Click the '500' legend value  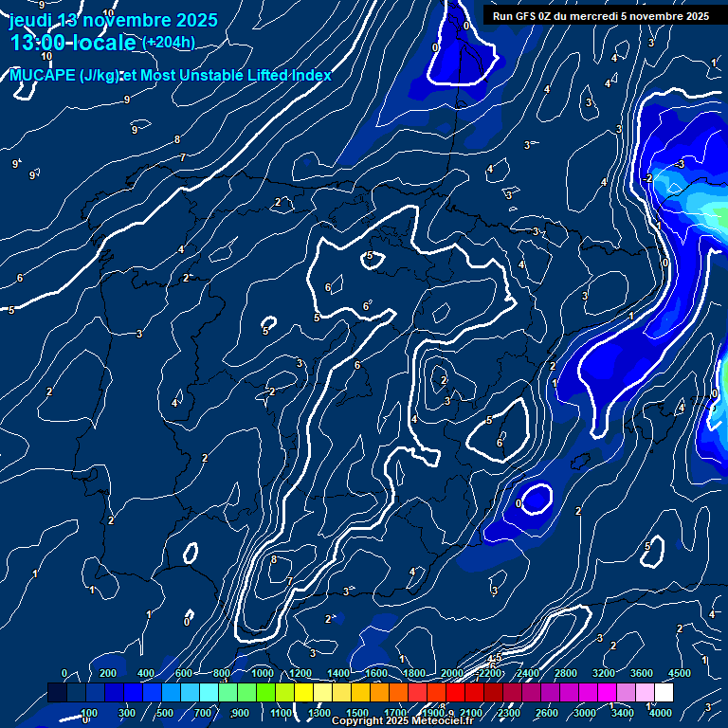[x=165, y=713]
